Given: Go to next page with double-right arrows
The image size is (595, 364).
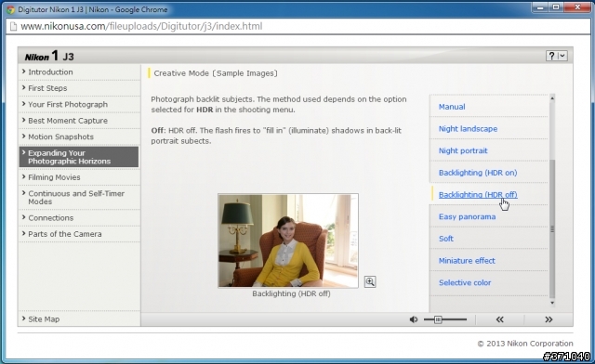Looking at the screenshot, I should click(549, 319).
